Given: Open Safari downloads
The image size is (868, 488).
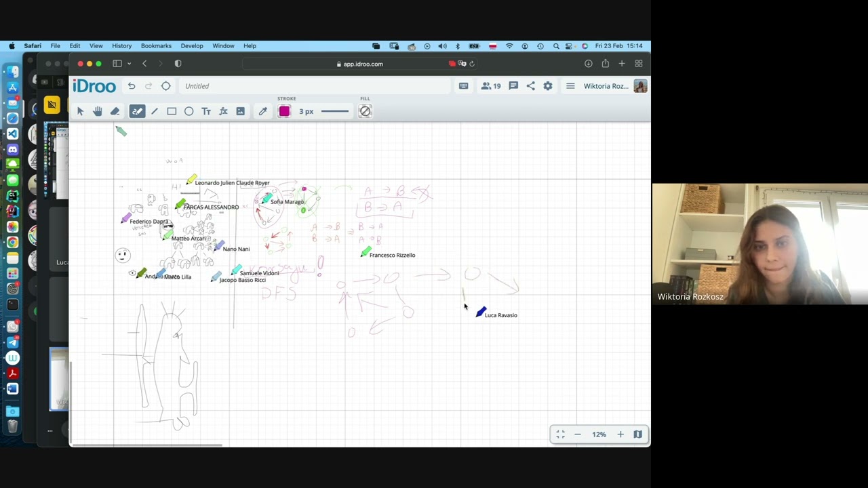Looking at the screenshot, I should [x=589, y=64].
